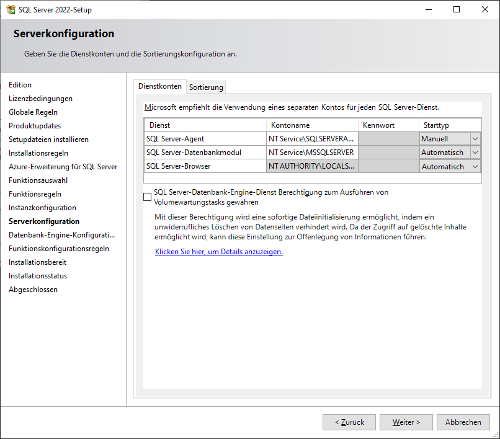Click the NT AUTHORITY\LOCALS... account cell
Viewport: 500px width, 439px height.
(312, 166)
